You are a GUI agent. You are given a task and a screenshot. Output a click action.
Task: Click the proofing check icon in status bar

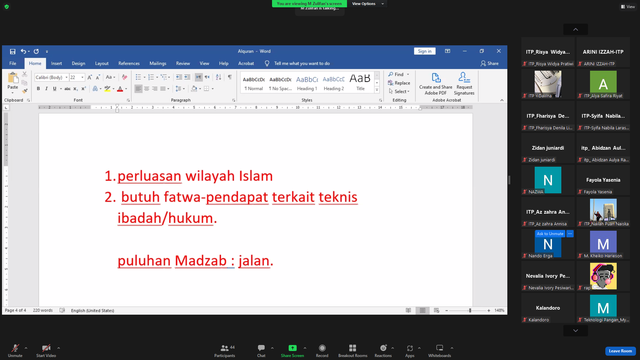point(62,310)
